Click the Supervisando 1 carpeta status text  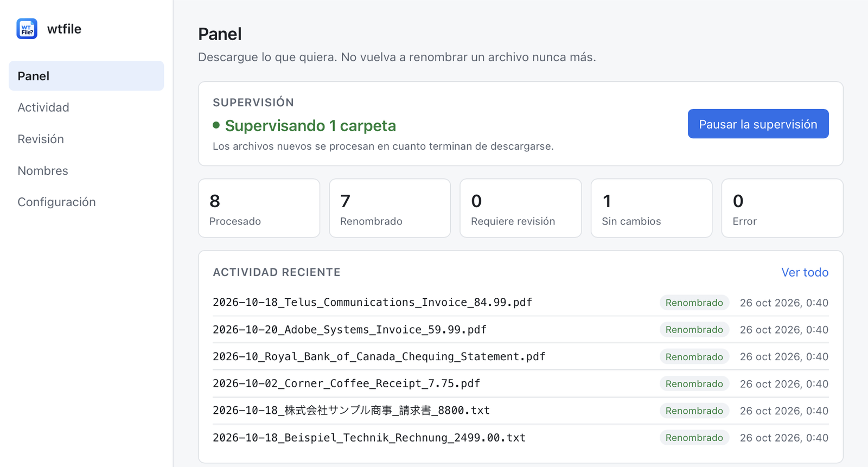(310, 125)
